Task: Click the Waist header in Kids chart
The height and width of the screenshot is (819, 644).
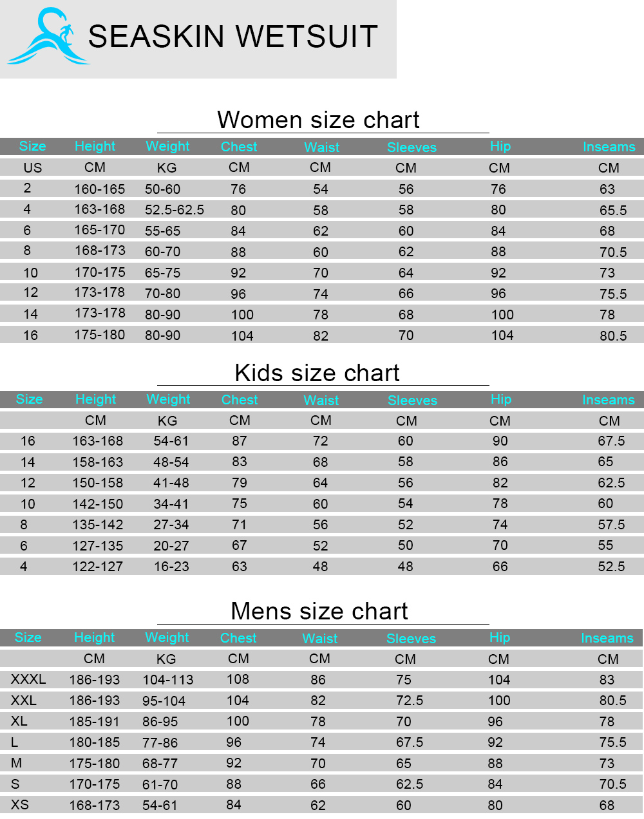Action: tap(321, 400)
